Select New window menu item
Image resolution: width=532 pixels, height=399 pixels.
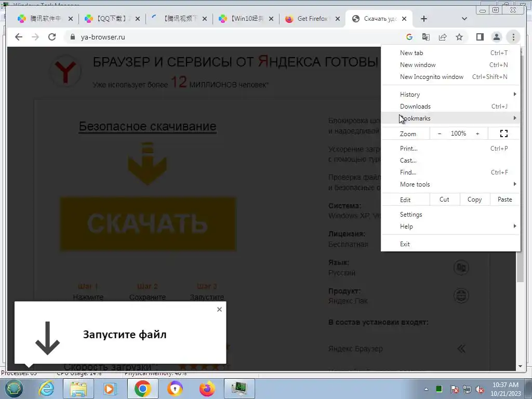click(x=450, y=64)
